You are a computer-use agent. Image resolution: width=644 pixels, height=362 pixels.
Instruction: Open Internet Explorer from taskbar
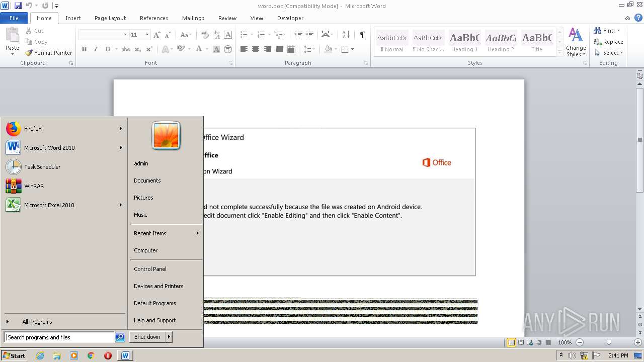(x=40, y=355)
